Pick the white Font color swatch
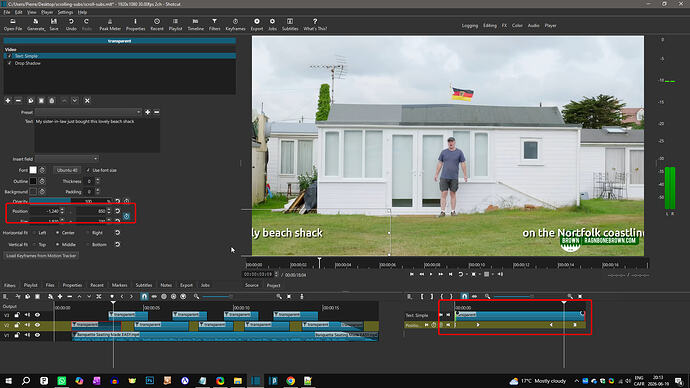 click(33, 170)
